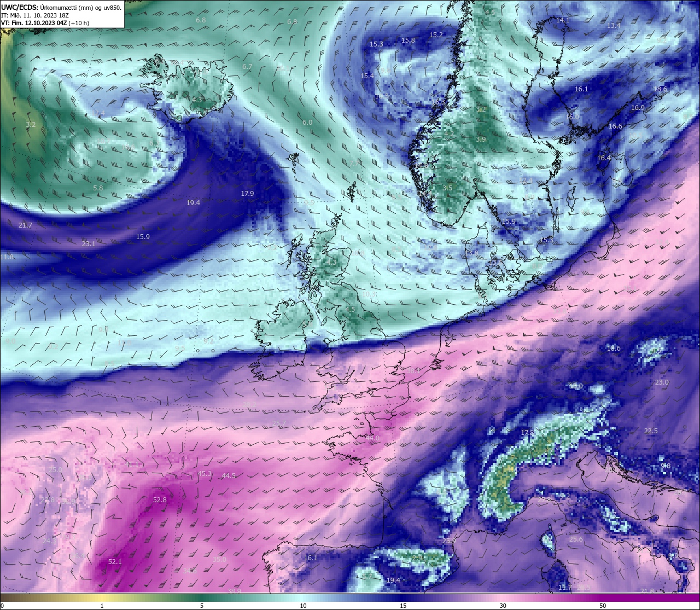Click the 38.1 value label
The image size is (700, 610).
pos(413,370)
